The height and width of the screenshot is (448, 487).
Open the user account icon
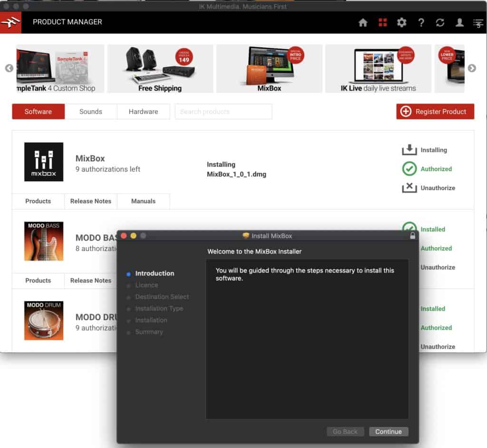[x=459, y=22]
